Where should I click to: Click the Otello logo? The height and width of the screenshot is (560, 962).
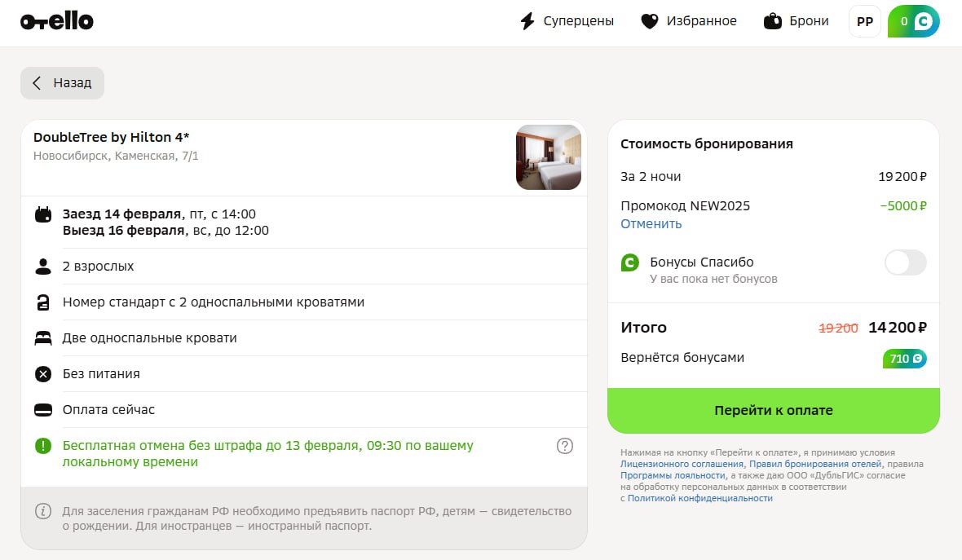57,22
